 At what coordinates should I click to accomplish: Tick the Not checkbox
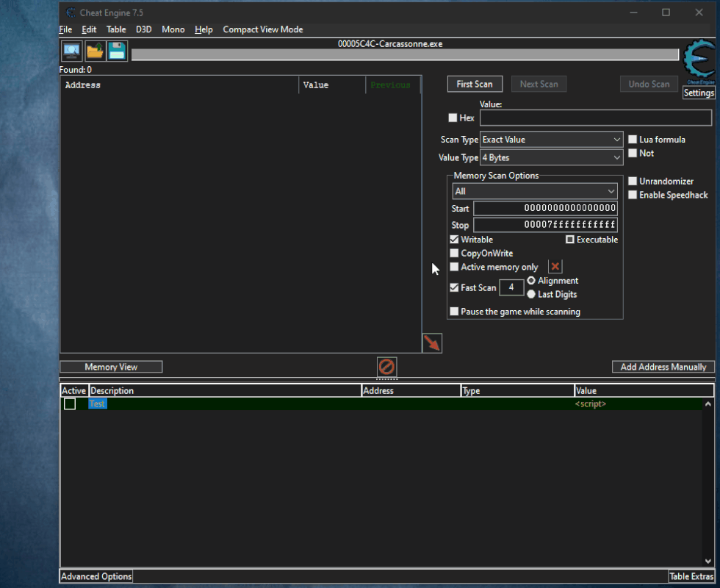633,153
